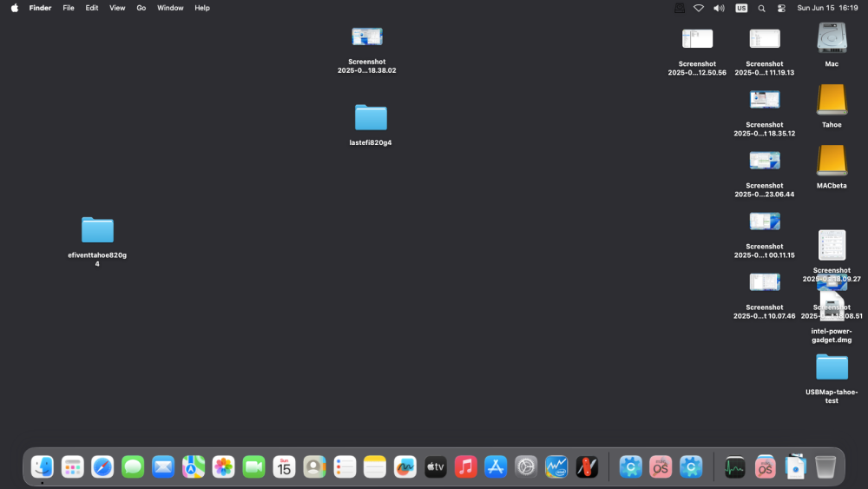Open the Edit menu

(92, 8)
